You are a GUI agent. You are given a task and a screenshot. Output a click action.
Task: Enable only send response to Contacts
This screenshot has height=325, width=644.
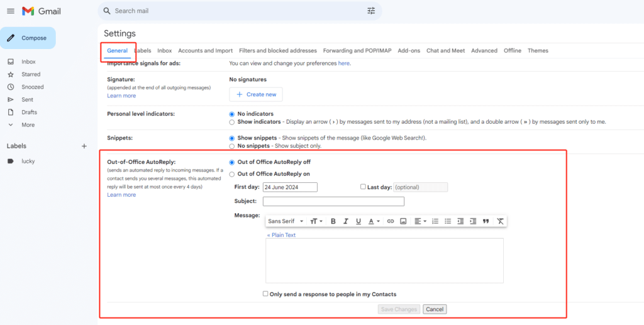point(265,294)
